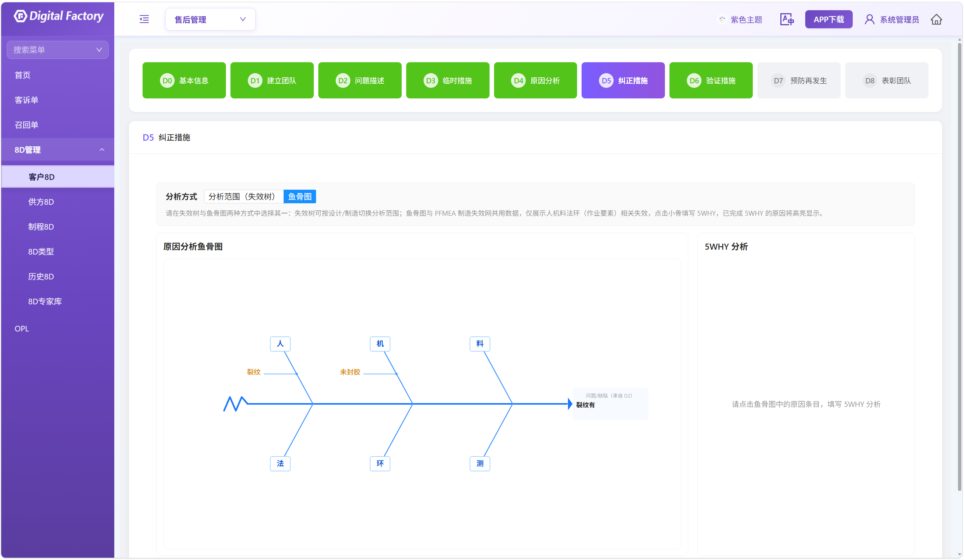The height and width of the screenshot is (560, 964).
Task: Open the 8D专家库 submenu item
Action: [57, 301]
